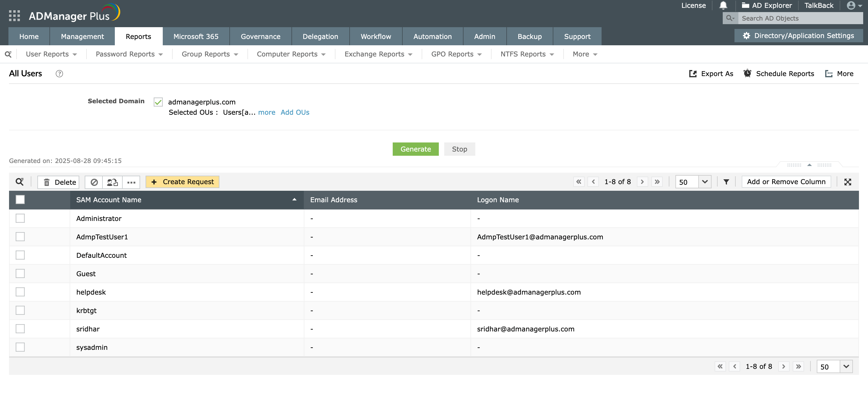Image resolution: width=868 pixels, height=396 pixels.
Task: Click the filter funnel icon
Action: 726,182
